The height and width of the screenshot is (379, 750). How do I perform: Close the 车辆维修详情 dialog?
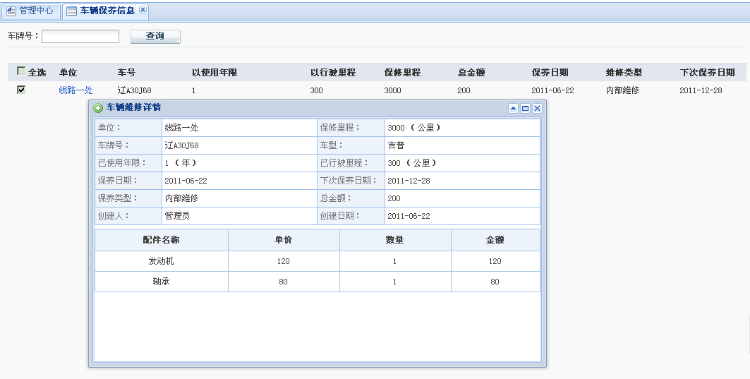(537, 109)
